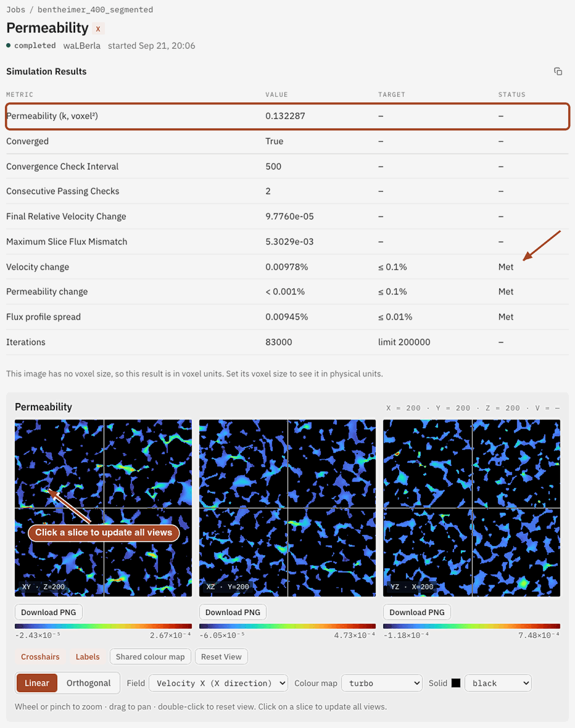
Task: Download PNG of the YZ slice
Action: click(416, 612)
